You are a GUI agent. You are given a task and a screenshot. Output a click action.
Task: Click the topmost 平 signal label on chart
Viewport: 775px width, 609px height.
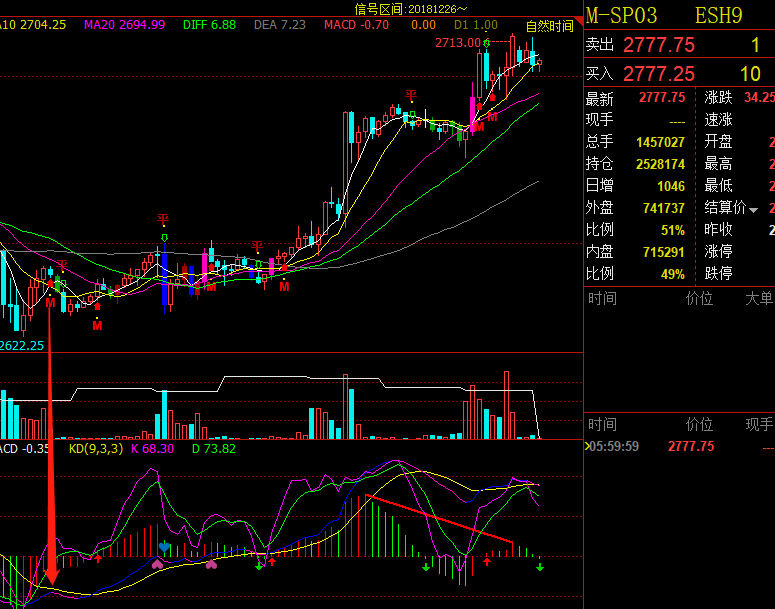click(410, 95)
